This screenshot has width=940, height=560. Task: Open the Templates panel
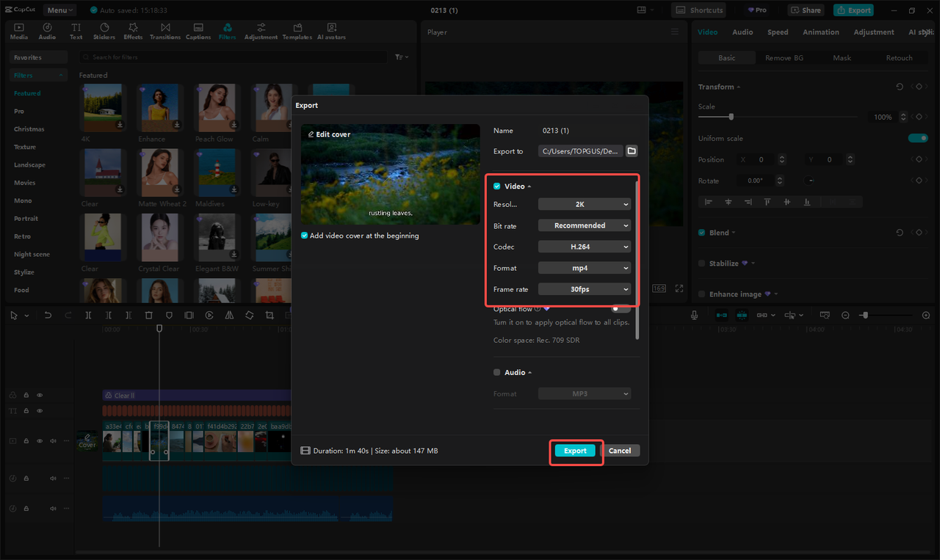click(x=297, y=30)
